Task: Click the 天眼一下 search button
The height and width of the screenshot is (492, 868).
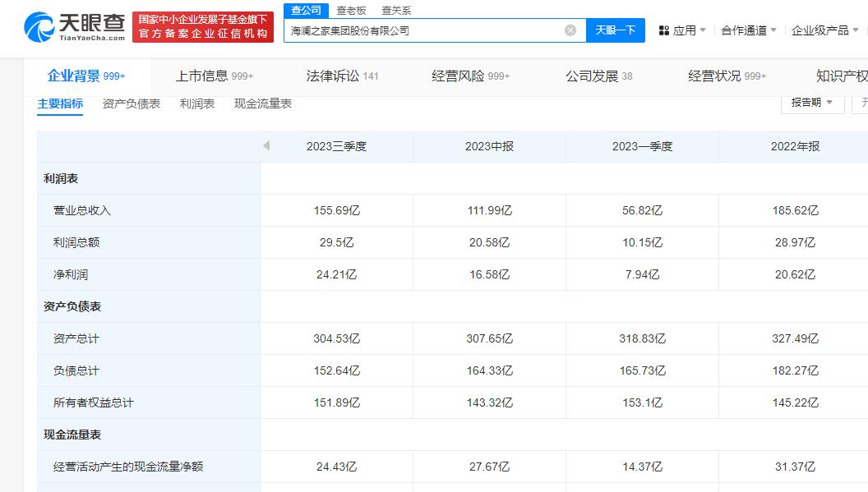Action: [x=615, y=30]
